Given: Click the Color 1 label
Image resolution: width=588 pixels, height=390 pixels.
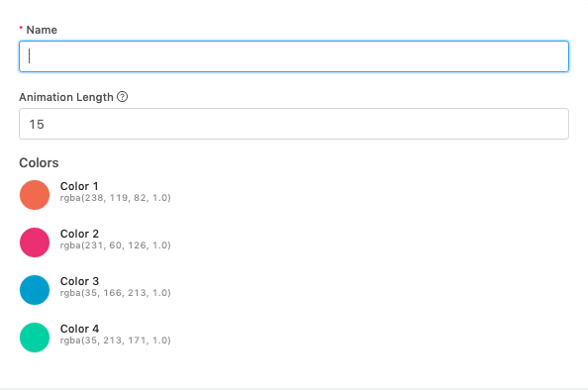Looking at the screenshot, I should click(x=79, y=186).
